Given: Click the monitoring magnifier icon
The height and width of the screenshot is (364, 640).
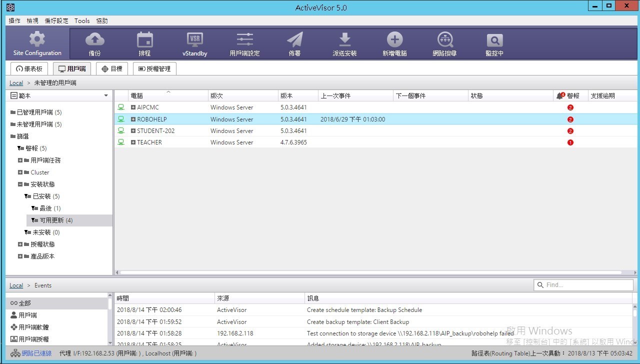Looking at the screenshot, I should (494, 39).
